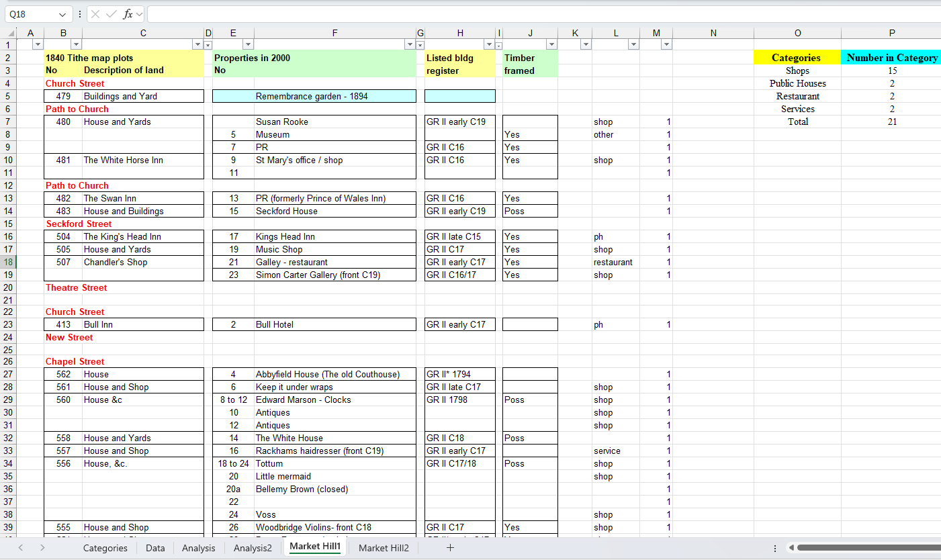Click the Enter checkmark icon in formula bar
This screenshot has width=941, height=560.
(111, 14)
